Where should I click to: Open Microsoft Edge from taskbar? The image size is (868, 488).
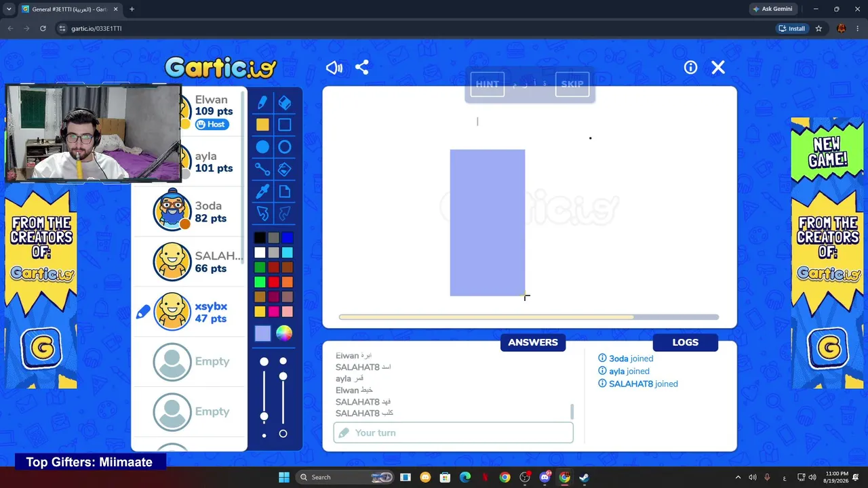click(465, 477)
